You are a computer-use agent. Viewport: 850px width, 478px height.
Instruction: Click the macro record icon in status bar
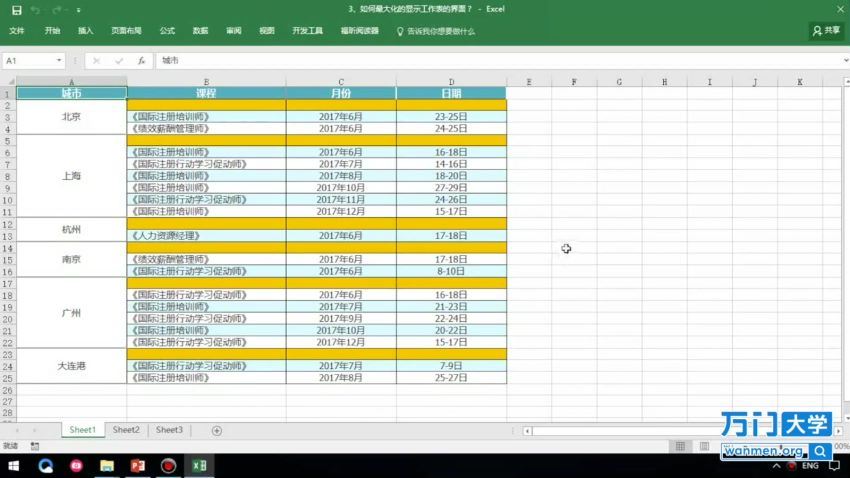35,446
